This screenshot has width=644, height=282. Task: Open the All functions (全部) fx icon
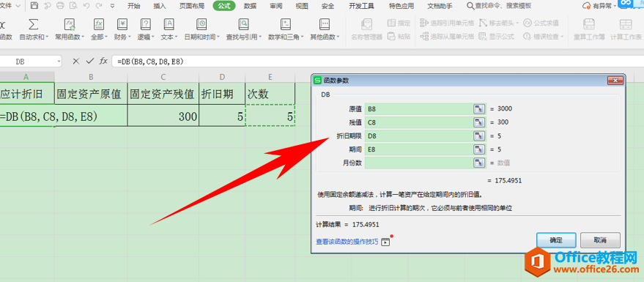(x=99, y=24)
